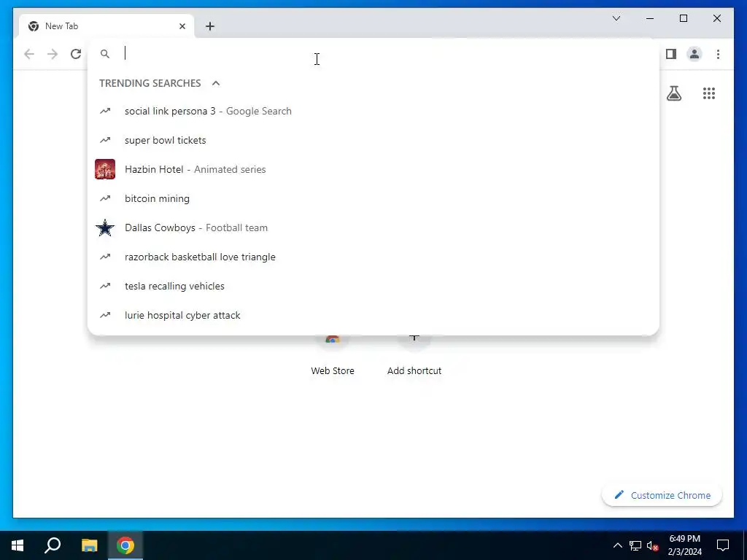Select 'lurie hospital cyber attack' suggestion
747x560 pixels.
[373, 315]
